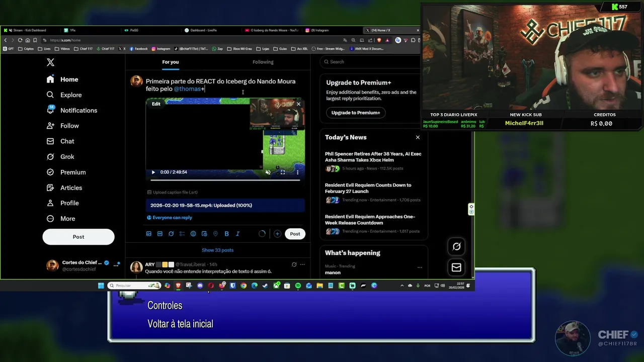The image size is (644, 362).
Task: Toggle bold formatting in composer
Action: (x=226, y=234)
